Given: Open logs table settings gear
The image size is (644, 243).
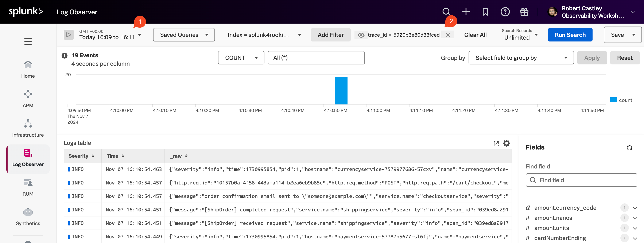Looking at the screenshot, I should [507, 143].
